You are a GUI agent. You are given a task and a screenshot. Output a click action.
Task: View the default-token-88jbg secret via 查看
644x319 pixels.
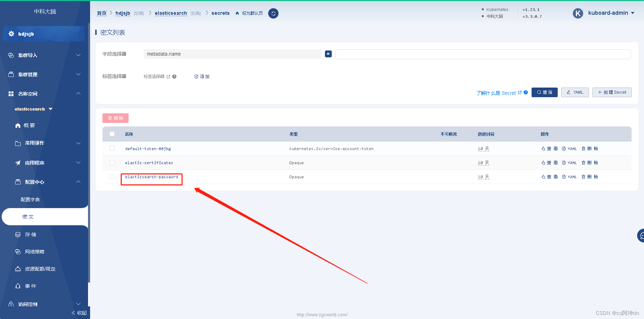[549, 149]
